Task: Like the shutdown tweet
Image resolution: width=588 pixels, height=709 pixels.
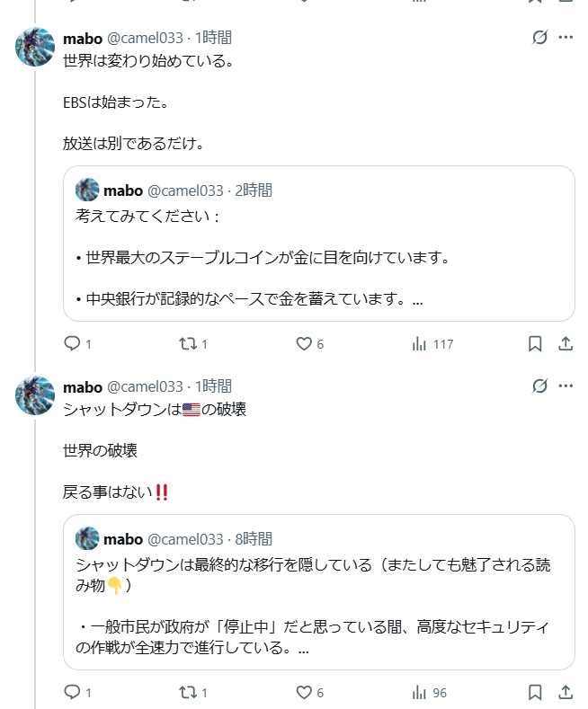Action: pos(304,692)
